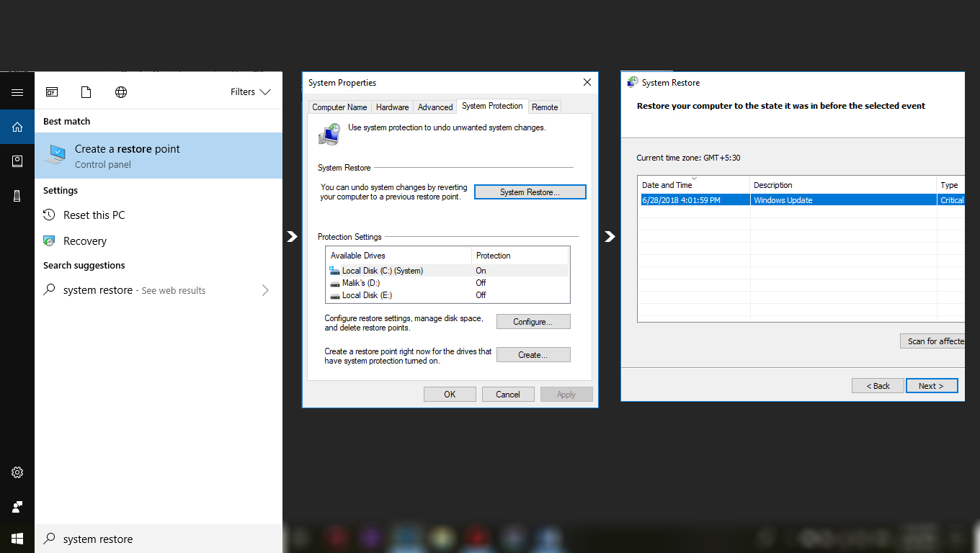
Task: Click Cancel in System Properties
Action: pos(508,395)
